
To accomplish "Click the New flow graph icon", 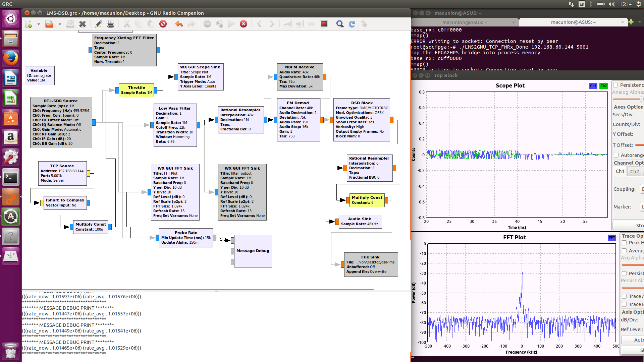I will point(29,24).
